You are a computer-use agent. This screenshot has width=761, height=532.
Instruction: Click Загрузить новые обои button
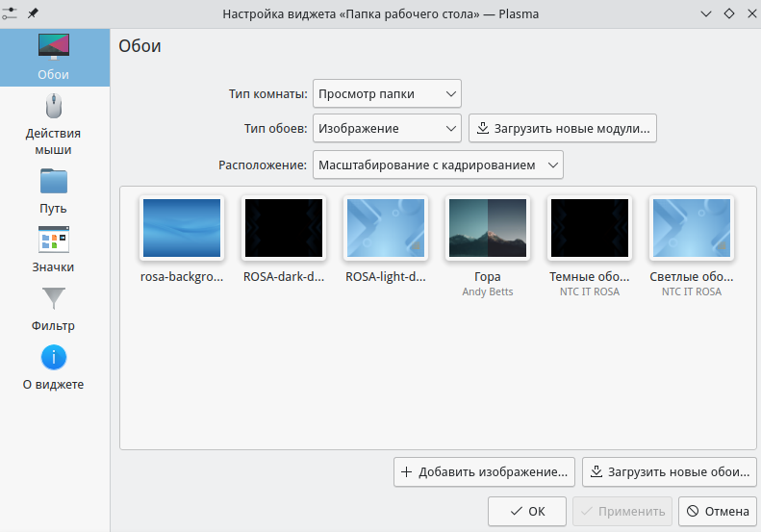[669, 471]
